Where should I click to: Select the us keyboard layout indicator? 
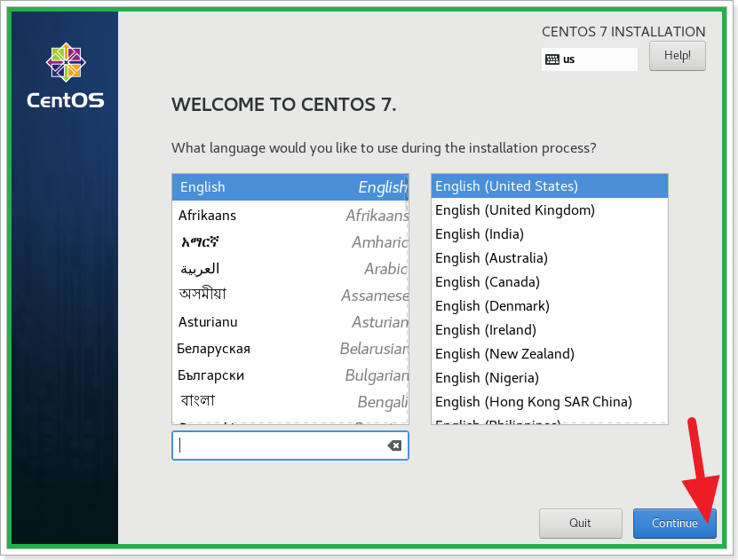pos(590,59)
